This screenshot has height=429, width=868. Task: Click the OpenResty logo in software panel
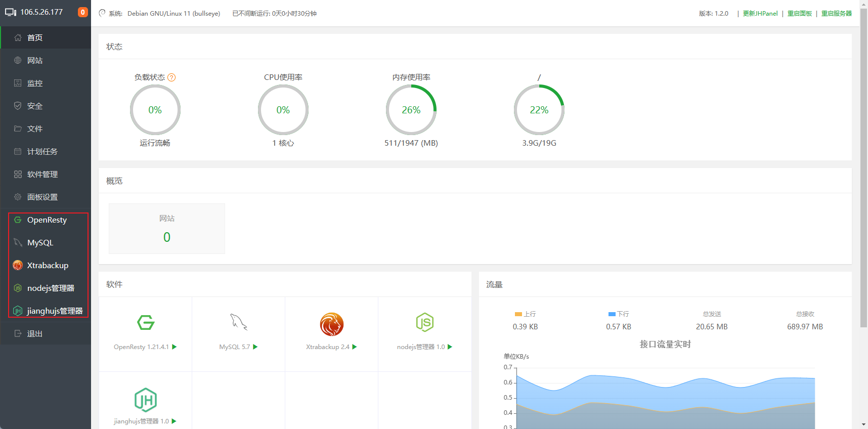(146, 323)
